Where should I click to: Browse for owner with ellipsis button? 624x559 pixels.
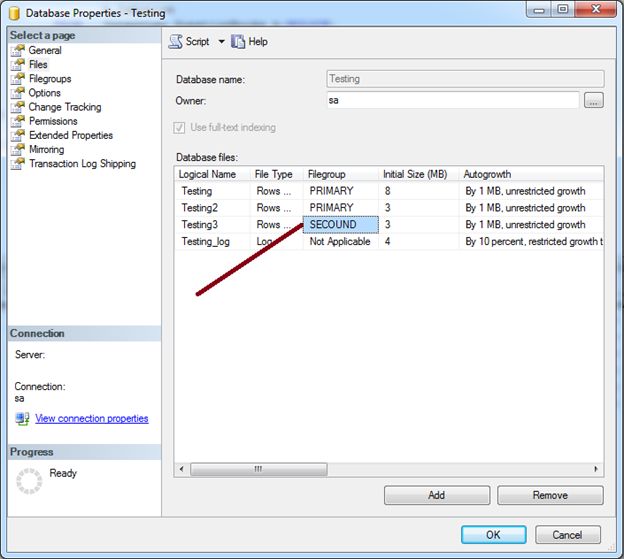point(593,100)
